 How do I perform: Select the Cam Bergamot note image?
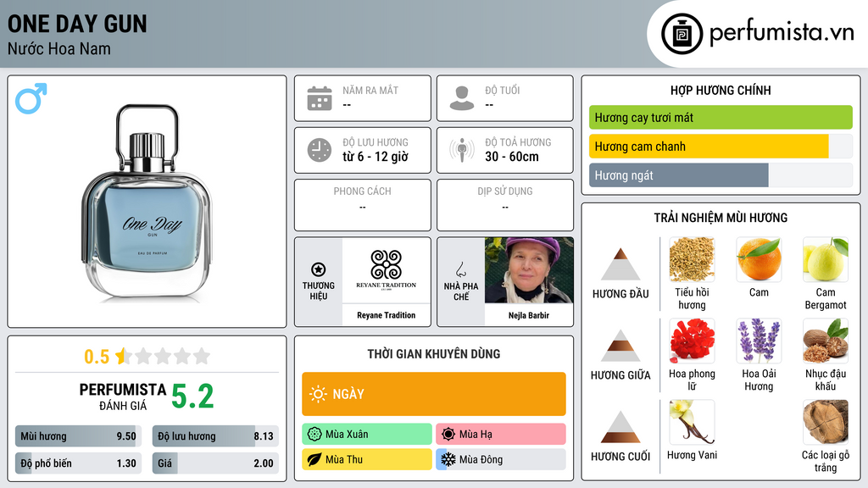coord(826,259)
